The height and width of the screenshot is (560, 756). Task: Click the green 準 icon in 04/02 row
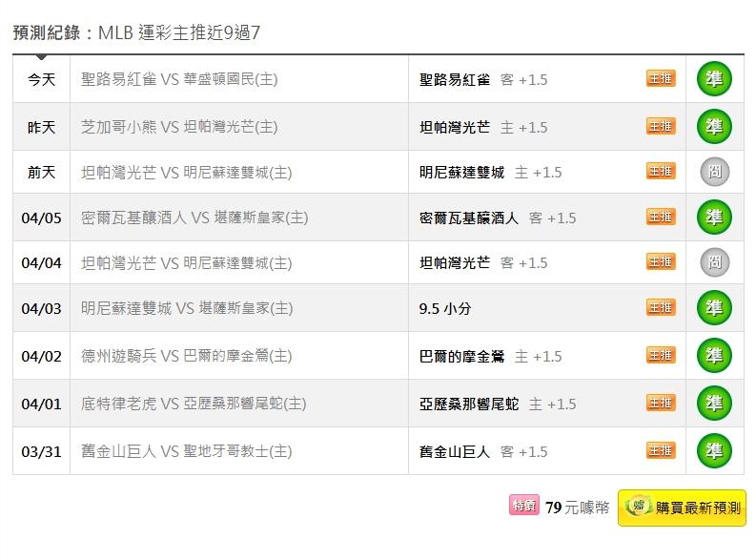point(714,356)
